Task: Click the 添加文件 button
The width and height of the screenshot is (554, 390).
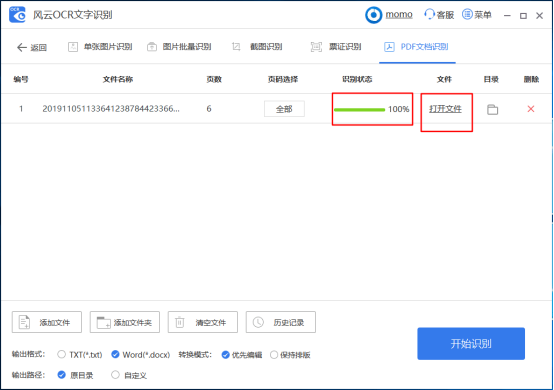Action: click(47, 322)
